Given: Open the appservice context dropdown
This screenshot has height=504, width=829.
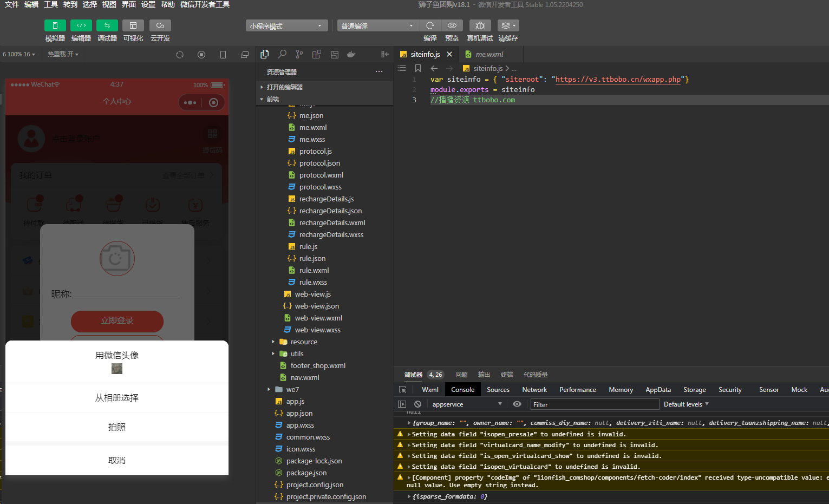Looking at the screenshot, I should (467, 404).
